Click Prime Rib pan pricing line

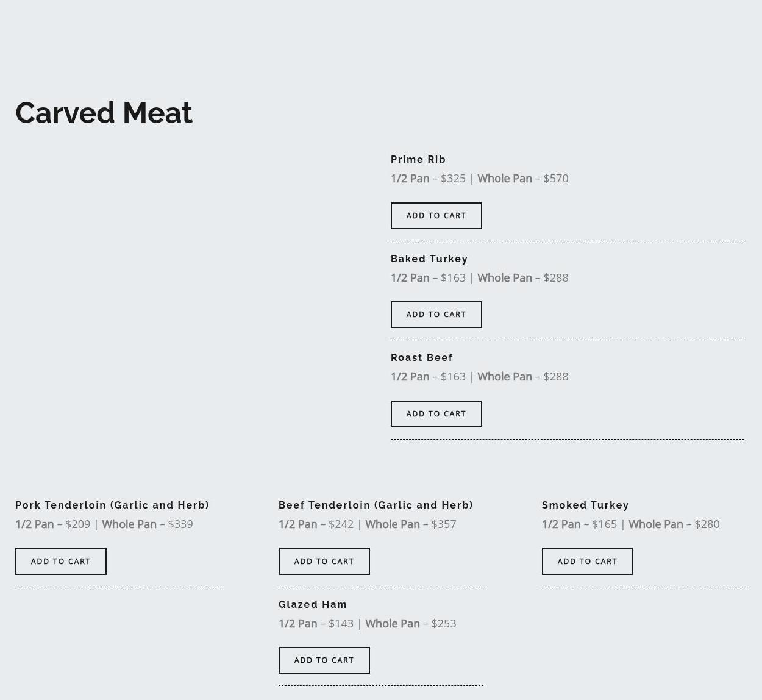pyautogui.click(x=479, y=179)
